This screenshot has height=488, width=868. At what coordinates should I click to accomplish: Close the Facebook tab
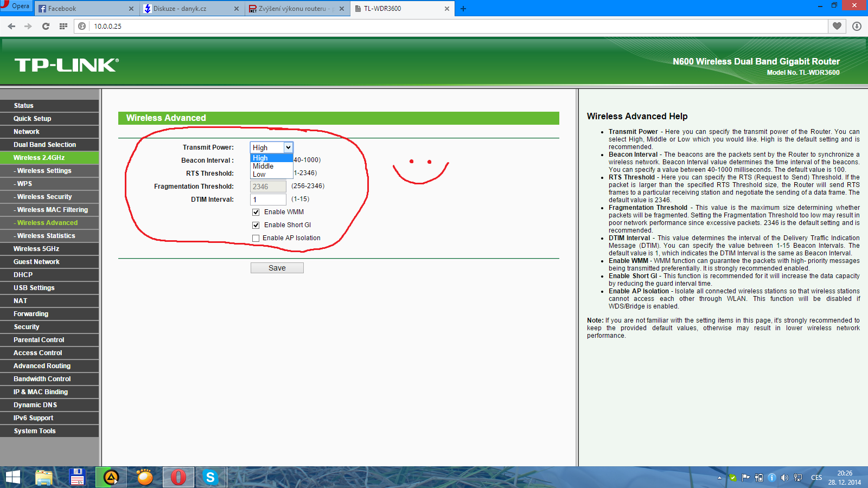(x=131, y=9)
